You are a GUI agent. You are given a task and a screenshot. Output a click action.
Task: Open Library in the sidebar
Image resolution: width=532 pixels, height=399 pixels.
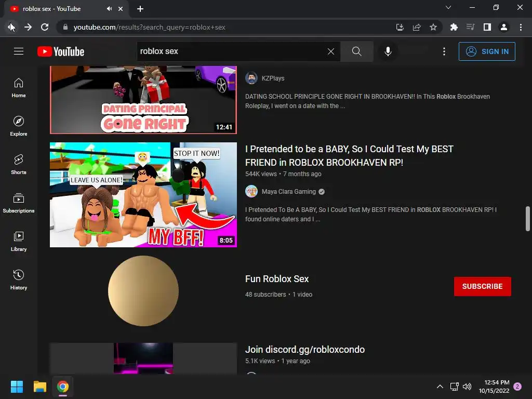[x=19, y=241]
